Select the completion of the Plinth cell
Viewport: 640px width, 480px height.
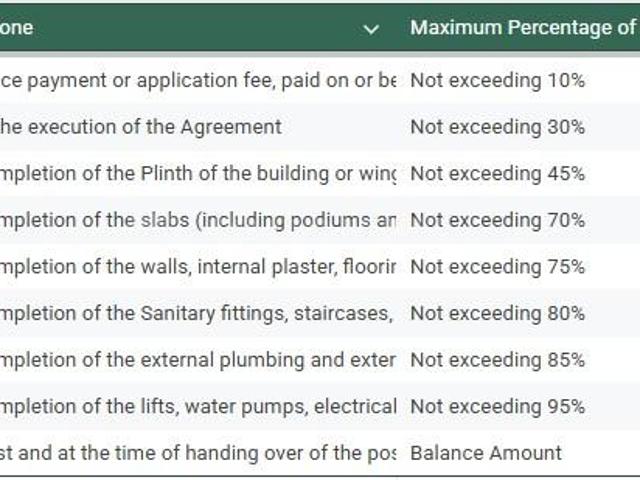pyautogui.click(x=198, y=174)
